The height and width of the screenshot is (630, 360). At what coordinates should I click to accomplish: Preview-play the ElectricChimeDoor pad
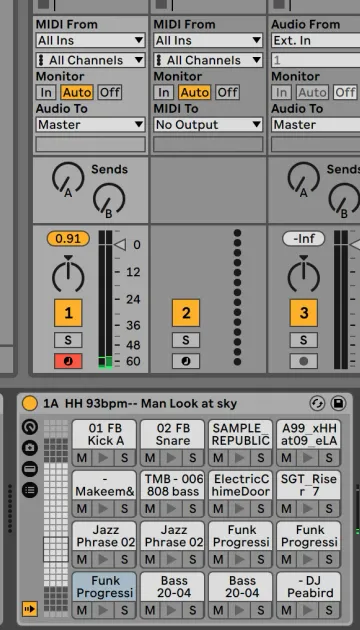(240, 508)
